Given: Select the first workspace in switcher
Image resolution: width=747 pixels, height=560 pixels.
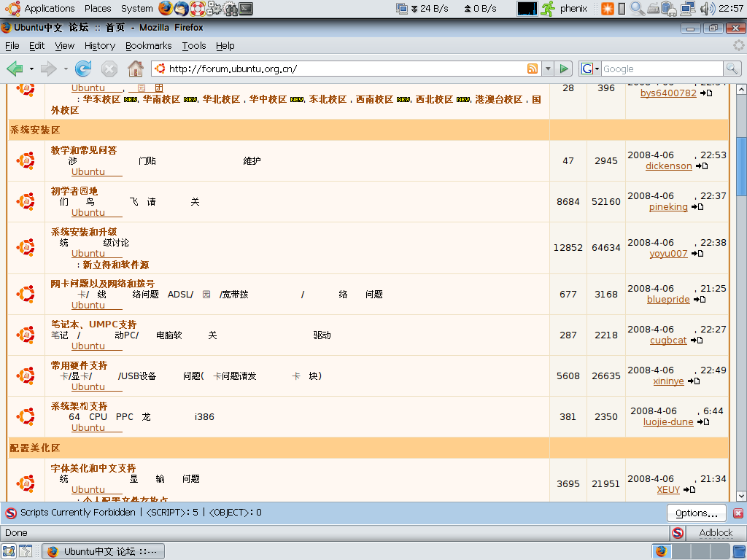Looking at the screenshot, I should (x=661, y=551).
